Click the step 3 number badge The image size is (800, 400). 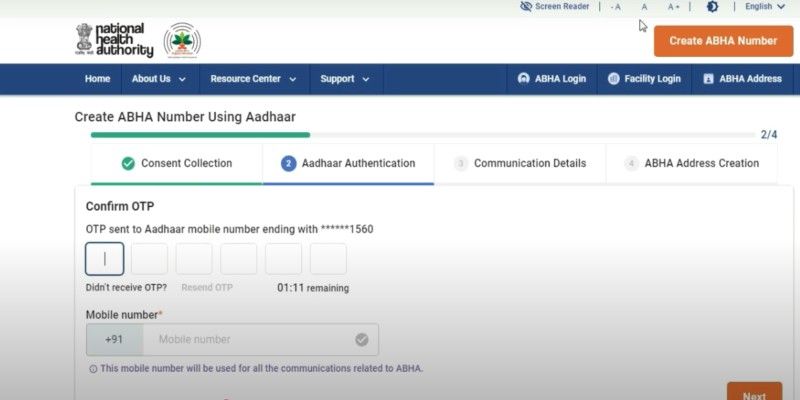click(461, 164)
